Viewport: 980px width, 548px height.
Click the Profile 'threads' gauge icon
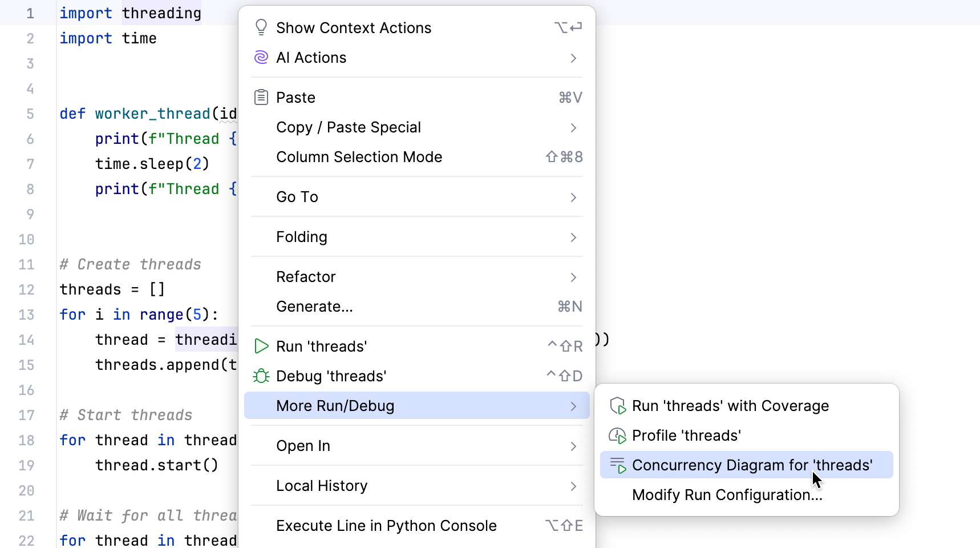click(618, 435)
